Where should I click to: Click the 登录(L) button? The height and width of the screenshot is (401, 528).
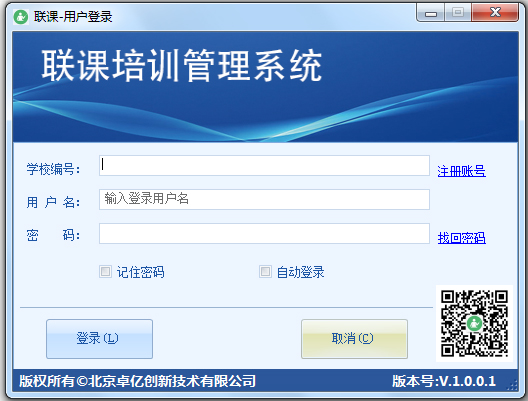pyautogui.click(x=99, y=339)
